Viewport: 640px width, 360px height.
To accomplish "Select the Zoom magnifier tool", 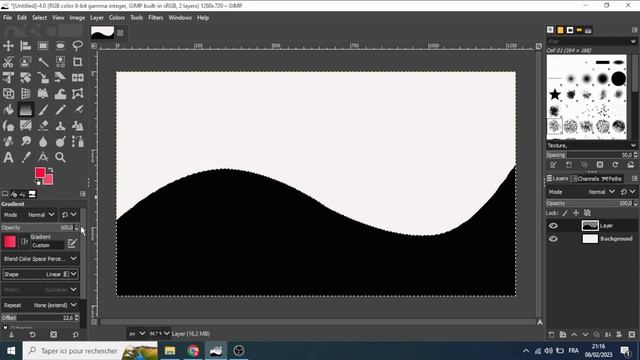I will click(60, 157).
